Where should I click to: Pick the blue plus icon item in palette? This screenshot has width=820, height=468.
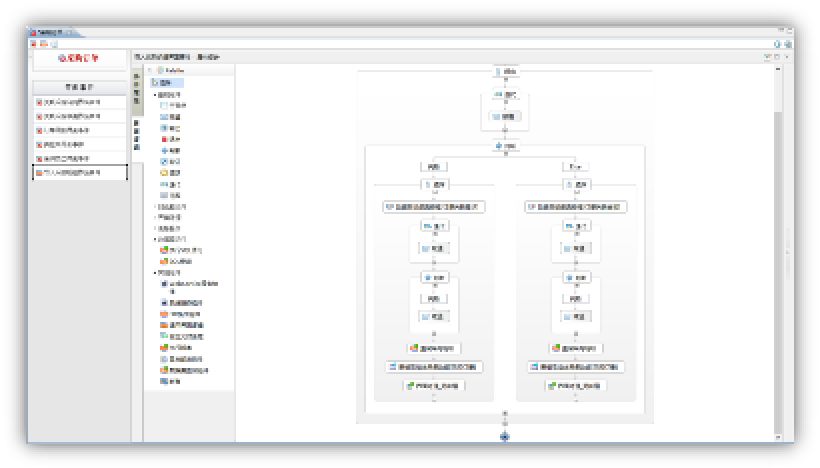(170, 151)
